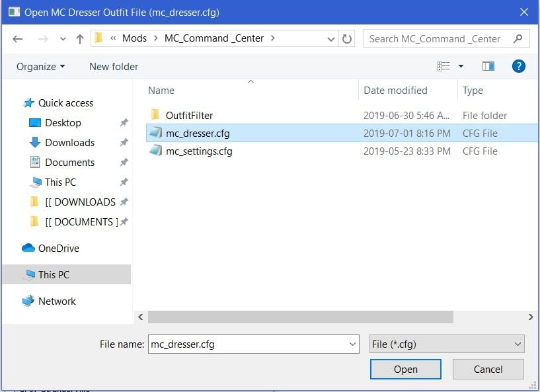Click the horizontal scrollbar thumb
The width and height of the screenshot is (540, 392).
[x=301, y=317]
